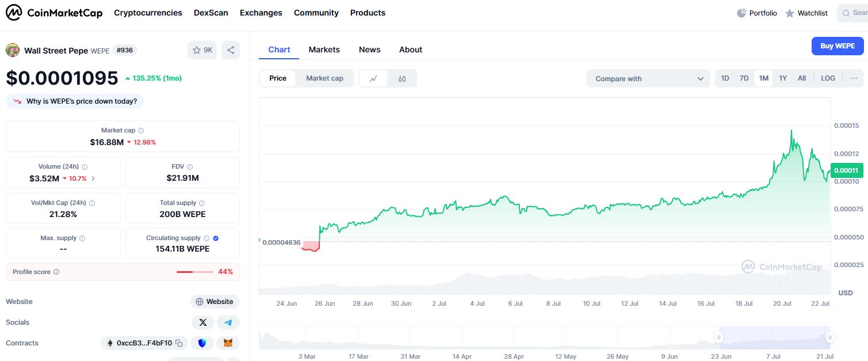Click the search input field
Screen dimensions: 868x361
click(852, 13)
